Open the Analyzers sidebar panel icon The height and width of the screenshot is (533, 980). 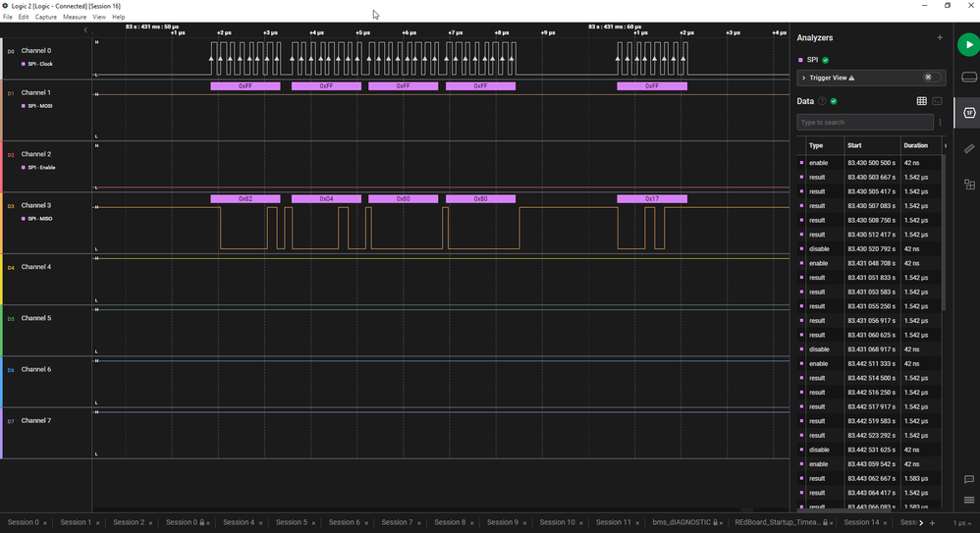click(969, 113)
